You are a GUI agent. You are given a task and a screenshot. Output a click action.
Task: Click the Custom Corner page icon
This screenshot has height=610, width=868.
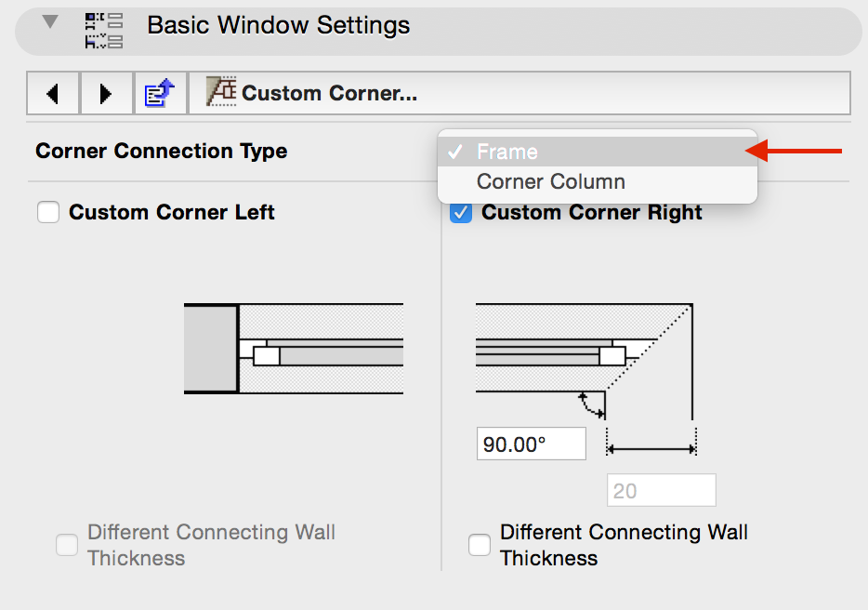click(221, 91)
